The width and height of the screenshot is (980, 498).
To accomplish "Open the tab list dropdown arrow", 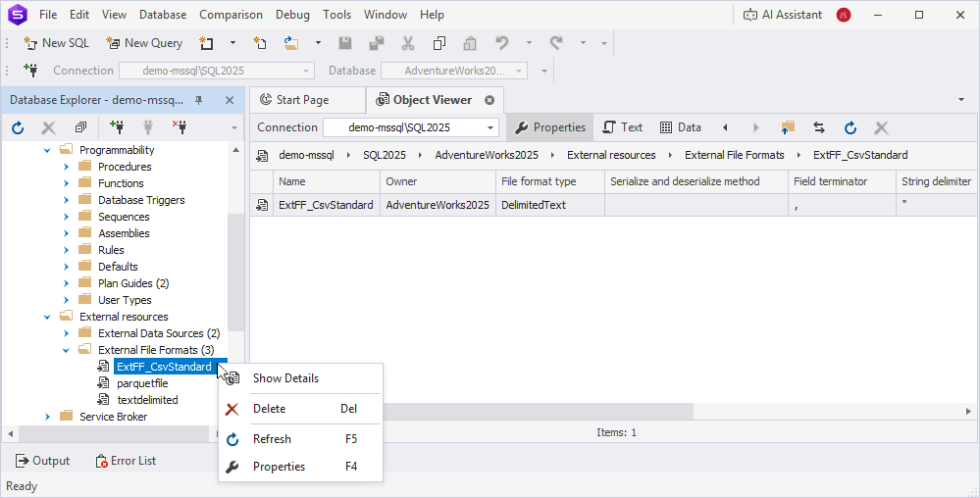I will click(961, 100).
